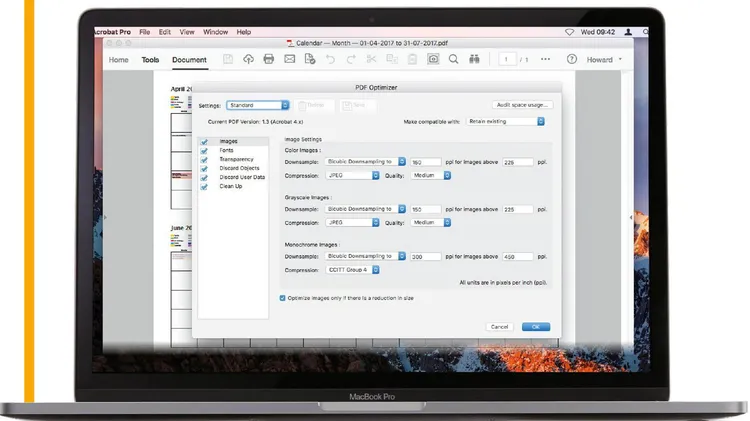Click the left pane expand arrow

coord(105,217)
